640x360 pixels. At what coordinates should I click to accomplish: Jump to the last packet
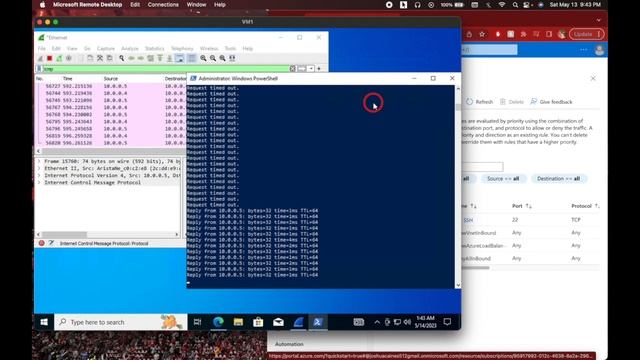pyautogui.click(x=169, y=58)
